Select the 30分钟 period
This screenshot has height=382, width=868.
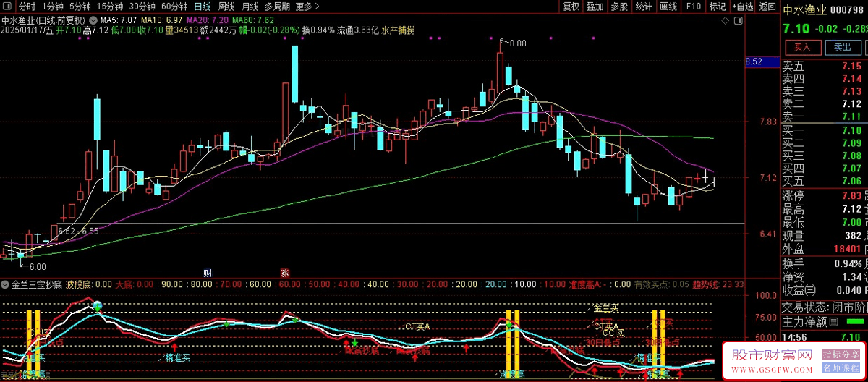pos(142,7)
